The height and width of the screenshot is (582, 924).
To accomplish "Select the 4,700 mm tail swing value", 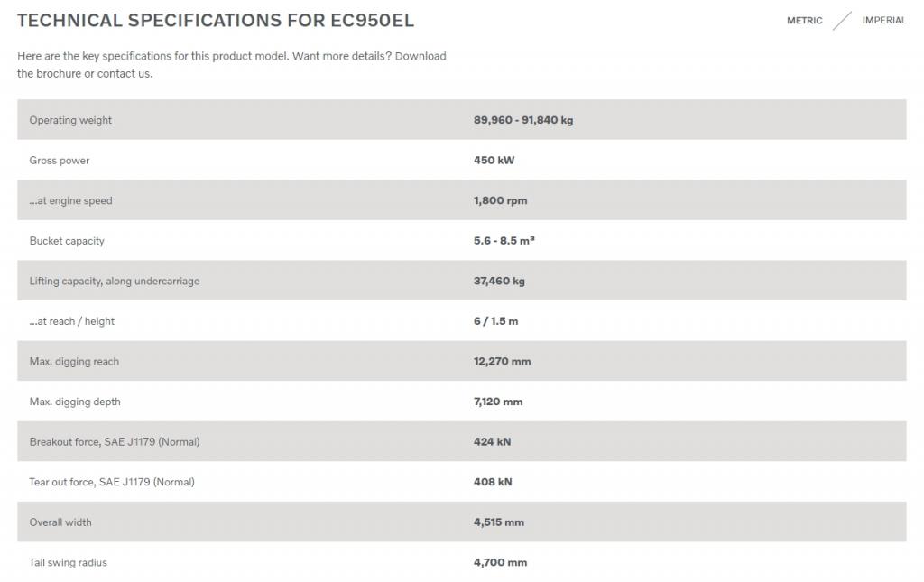I will tap(500, 562).
